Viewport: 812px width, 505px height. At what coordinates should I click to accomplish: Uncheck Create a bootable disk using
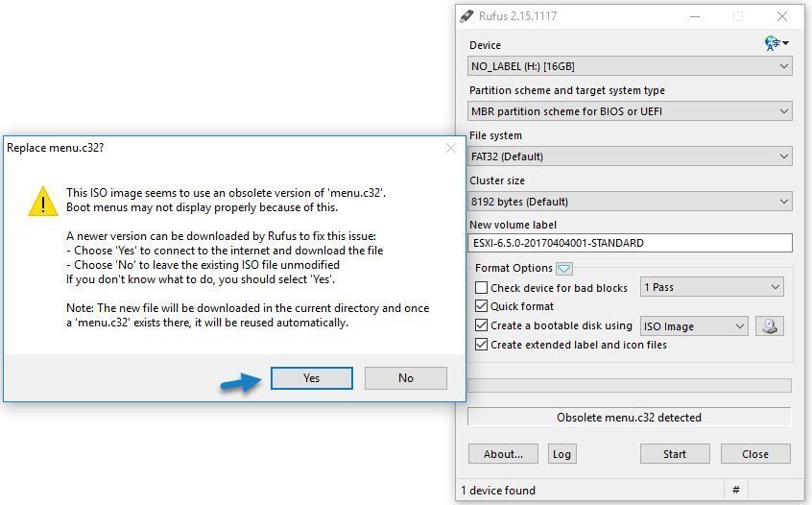tap(482, 326)
